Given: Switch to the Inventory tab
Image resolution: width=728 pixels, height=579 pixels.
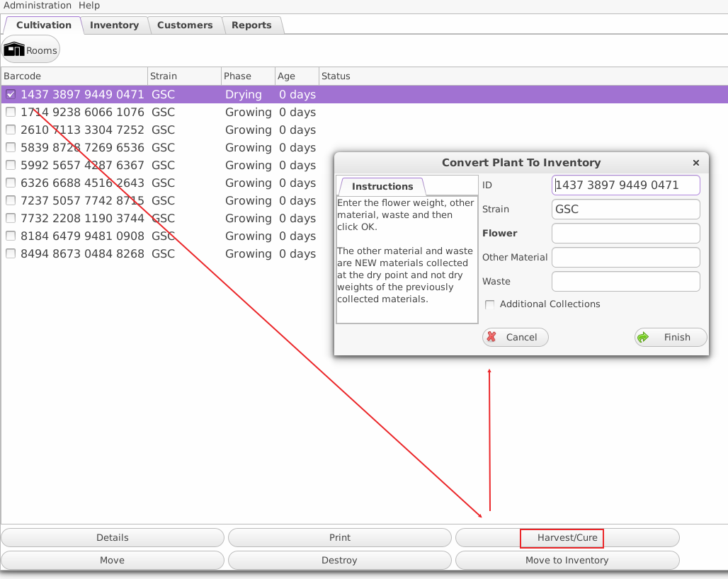Looking at the screenshot, I should click(114, 25).
